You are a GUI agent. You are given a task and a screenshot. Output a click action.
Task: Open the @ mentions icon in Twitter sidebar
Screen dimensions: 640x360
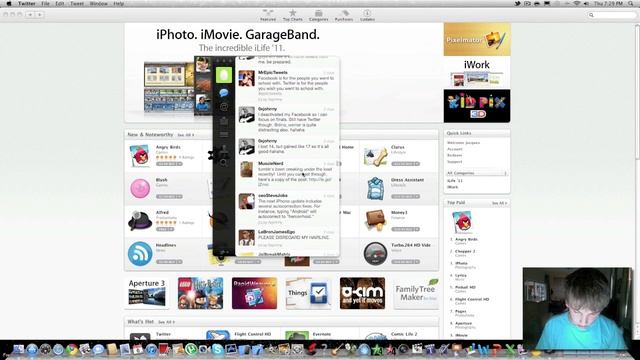[x=224, y=107]
